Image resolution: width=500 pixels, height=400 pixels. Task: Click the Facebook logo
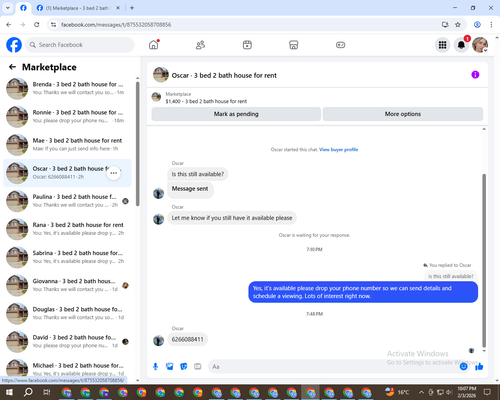point(14,45)
